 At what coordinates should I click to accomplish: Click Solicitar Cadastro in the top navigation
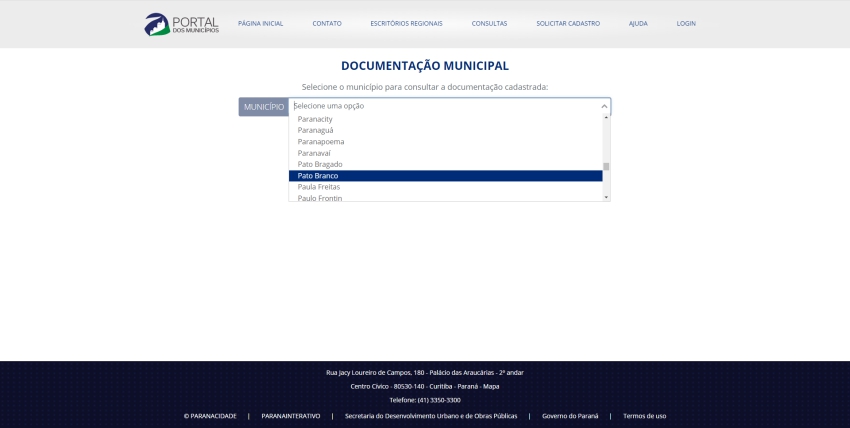click(568, 23)
